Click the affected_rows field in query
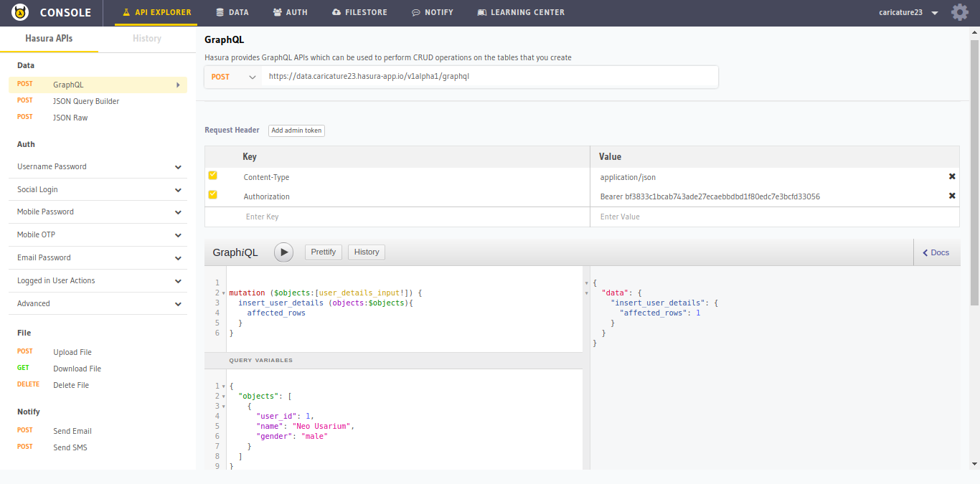 click(x=276, y=313)
